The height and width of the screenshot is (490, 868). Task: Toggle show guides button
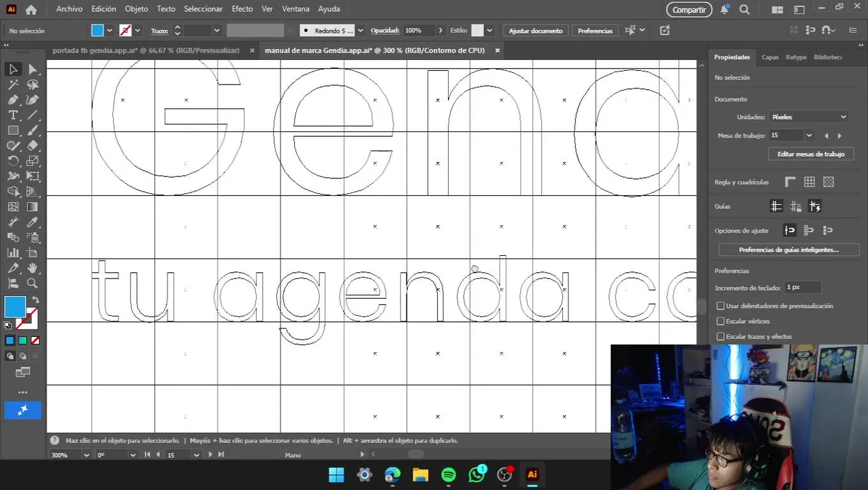(776, 206)
